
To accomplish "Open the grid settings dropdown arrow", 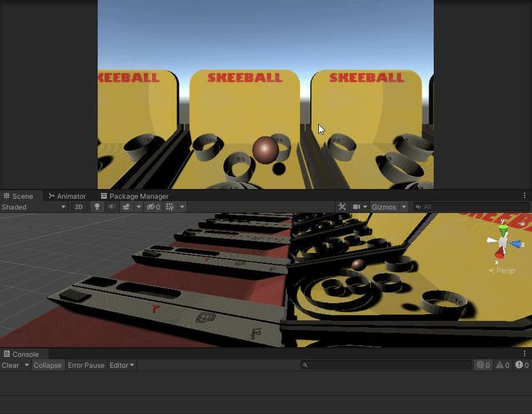I will tap(182, 207).
